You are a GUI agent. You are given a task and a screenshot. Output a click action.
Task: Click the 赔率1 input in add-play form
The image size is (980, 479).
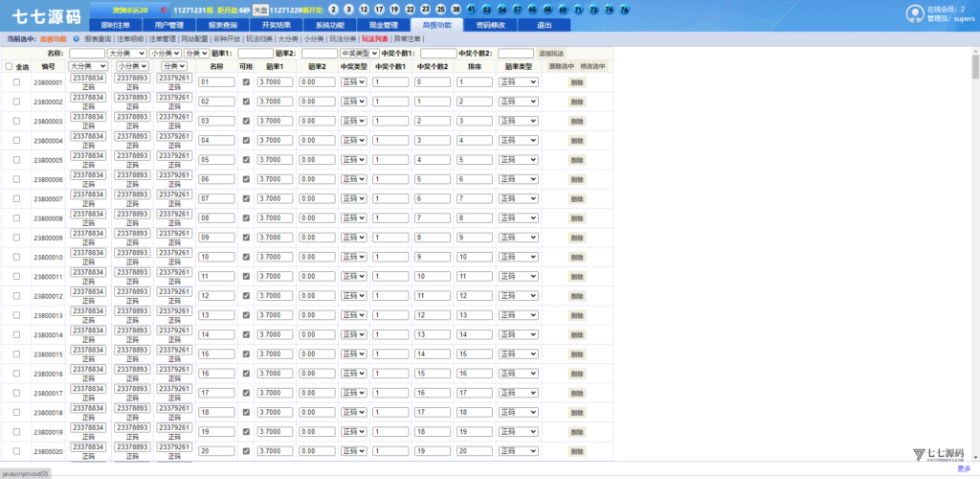point(255,54)
